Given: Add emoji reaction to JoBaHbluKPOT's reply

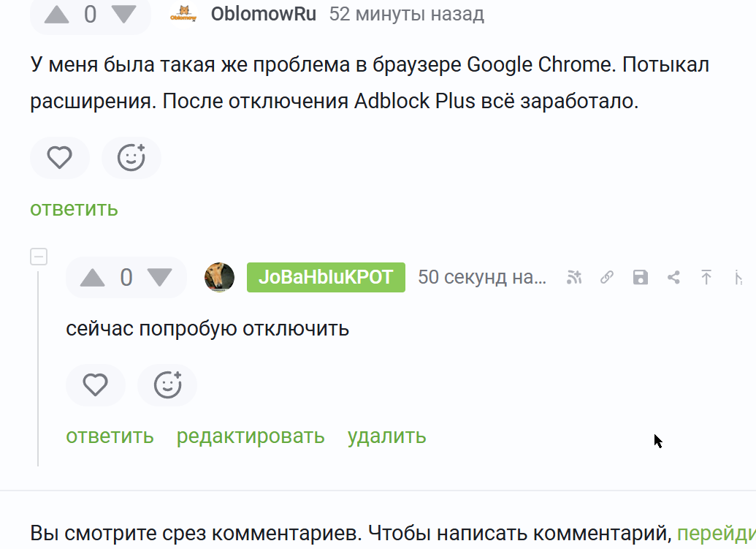Looking at the screenshot, I should (167, 385).
